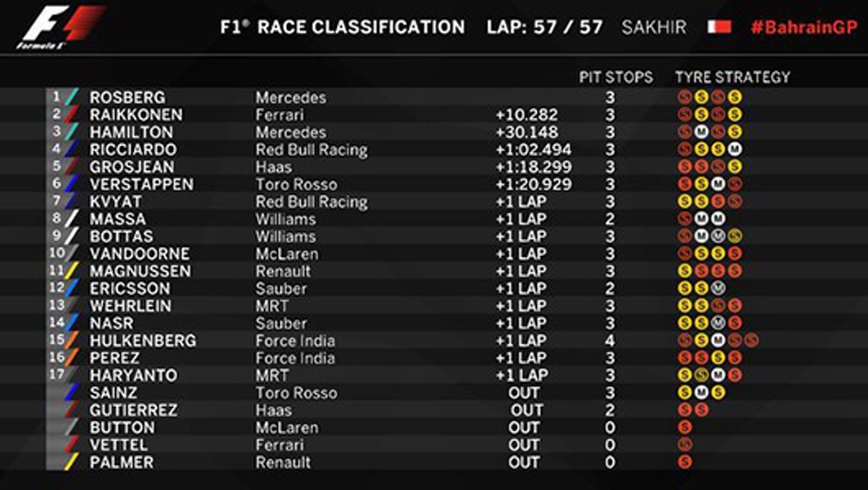Click Massa's first supersoft tyre icon
This screenshot has width=868, height=490.
point(685,219)
